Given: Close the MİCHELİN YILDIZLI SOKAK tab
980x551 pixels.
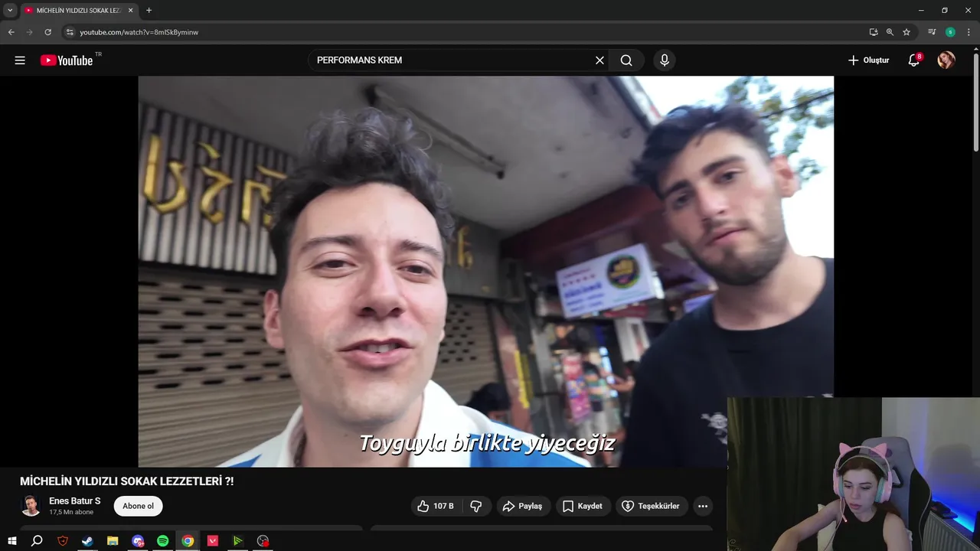Looking at the screenshot, I should click(x=130, y=11).
